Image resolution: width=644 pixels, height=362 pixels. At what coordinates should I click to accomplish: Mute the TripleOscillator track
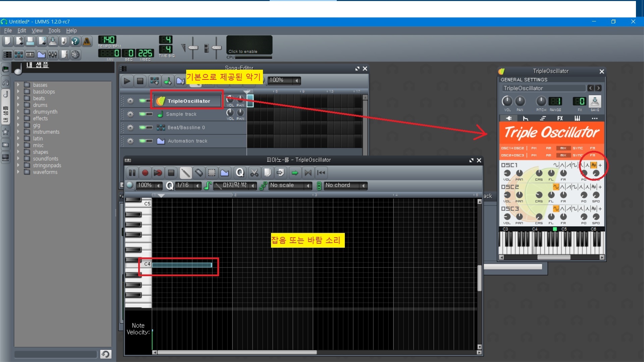click(143, 101)
